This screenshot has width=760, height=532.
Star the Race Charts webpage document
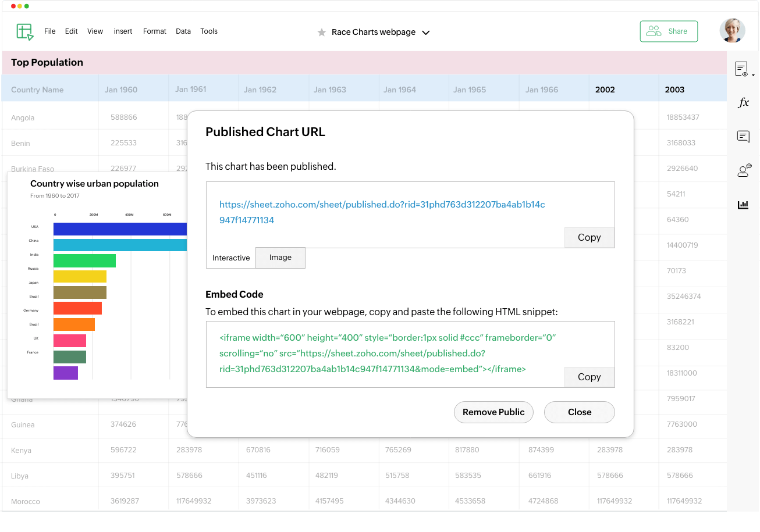point(321,33)
